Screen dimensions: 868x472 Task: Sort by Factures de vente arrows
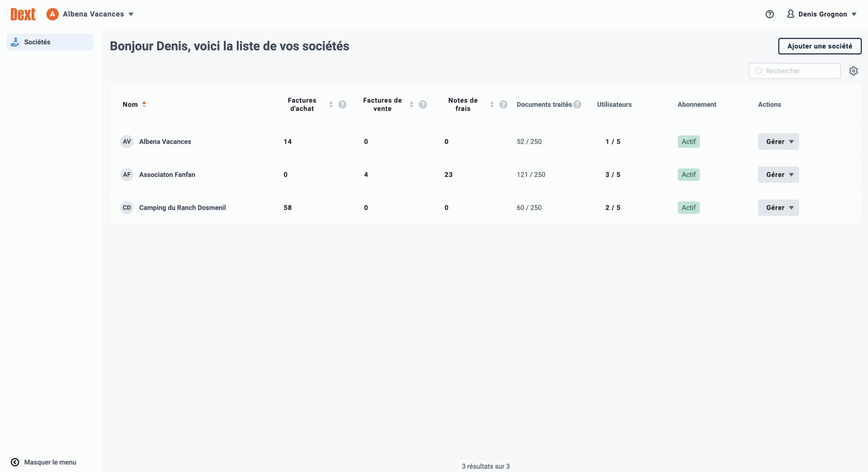pos(411,104)
